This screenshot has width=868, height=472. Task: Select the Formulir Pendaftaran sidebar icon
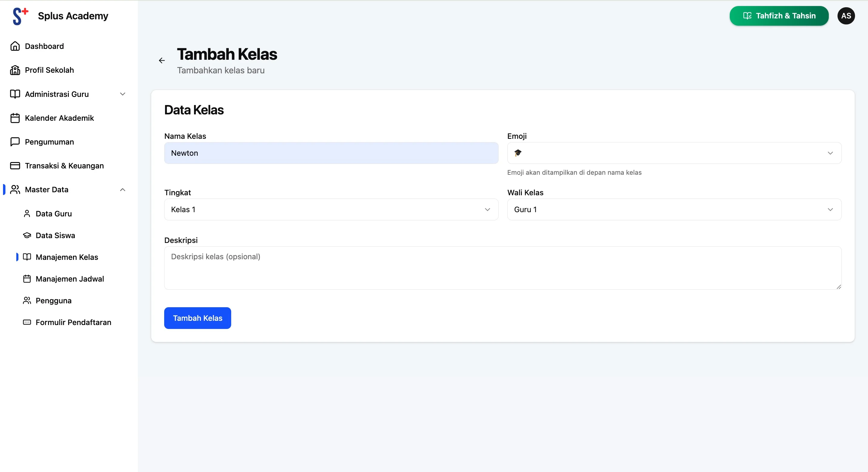(27, 322)
